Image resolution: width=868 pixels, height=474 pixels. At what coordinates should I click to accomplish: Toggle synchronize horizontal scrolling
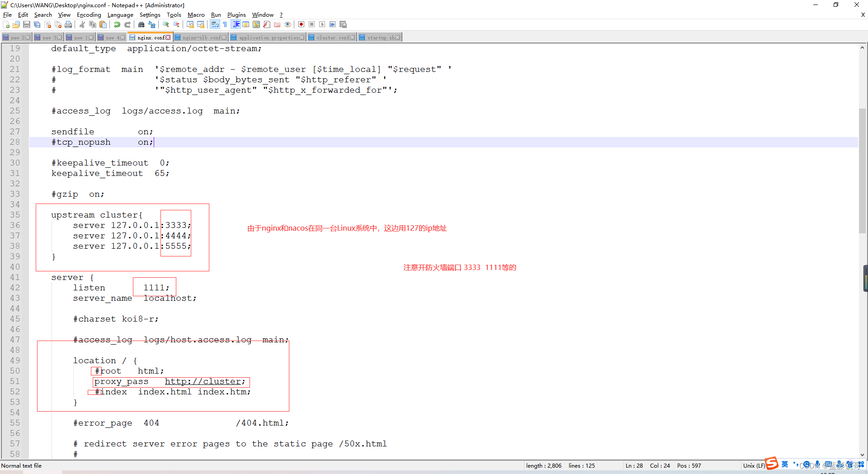click(201, 24)
